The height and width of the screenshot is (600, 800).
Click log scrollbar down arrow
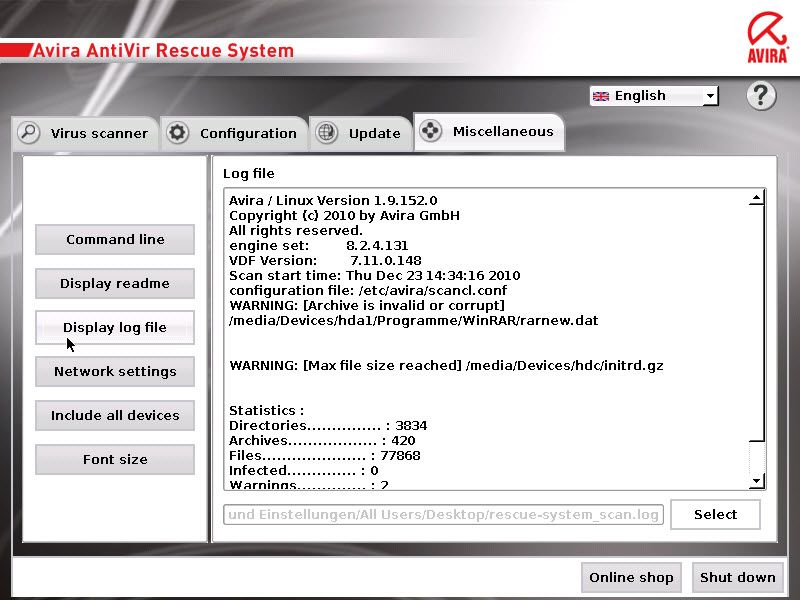click(x=757, y=481)
